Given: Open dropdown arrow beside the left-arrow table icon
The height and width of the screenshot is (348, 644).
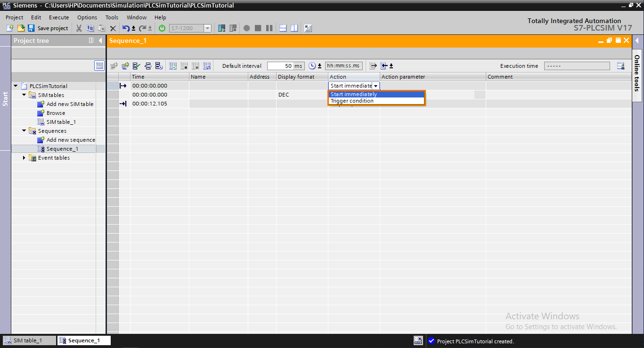Looking at the screenshot, I should click(x=391, y=66).
